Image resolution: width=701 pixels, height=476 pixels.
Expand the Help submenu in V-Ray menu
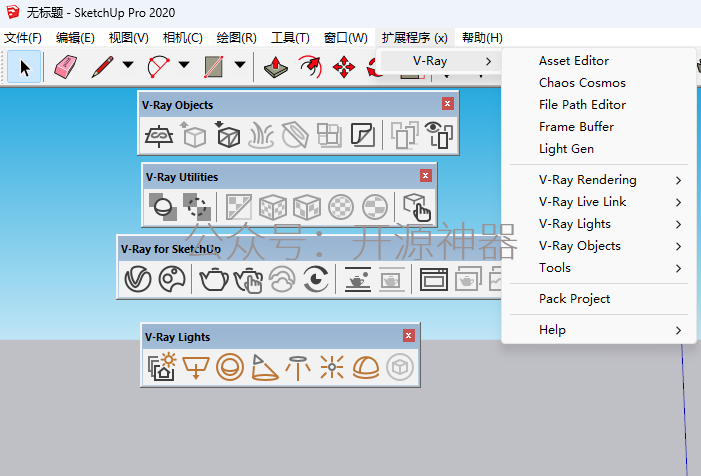599,330
